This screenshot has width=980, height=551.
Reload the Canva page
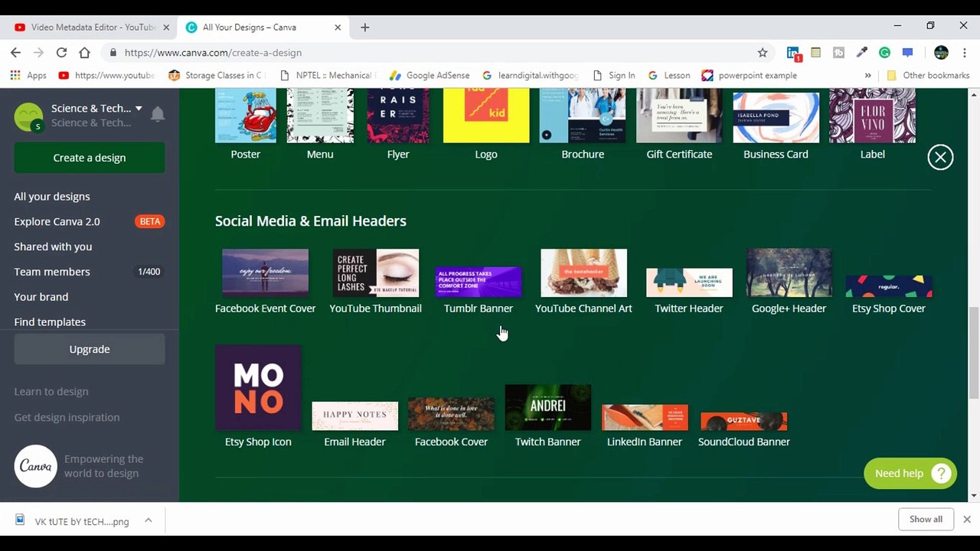click(61, 53)
